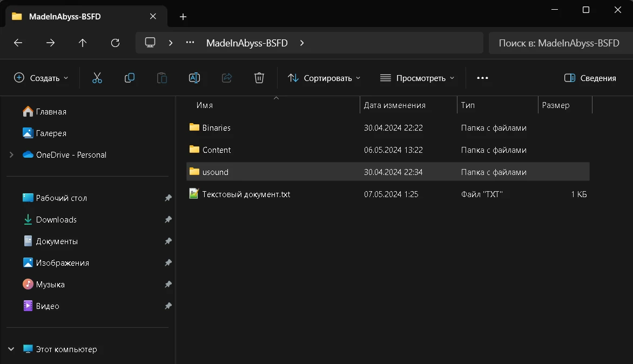
Task: Select the Текстовый документ.txt file
Action: tap(246, 194)
